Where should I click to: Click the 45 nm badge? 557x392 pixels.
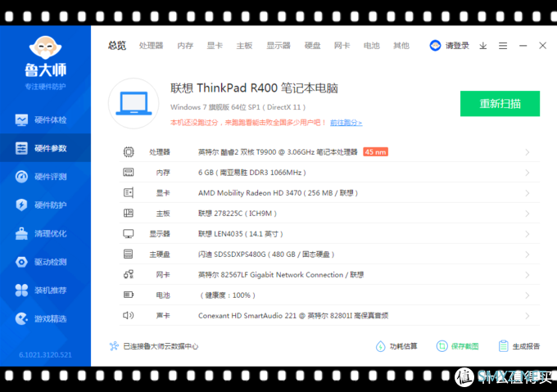375,152
